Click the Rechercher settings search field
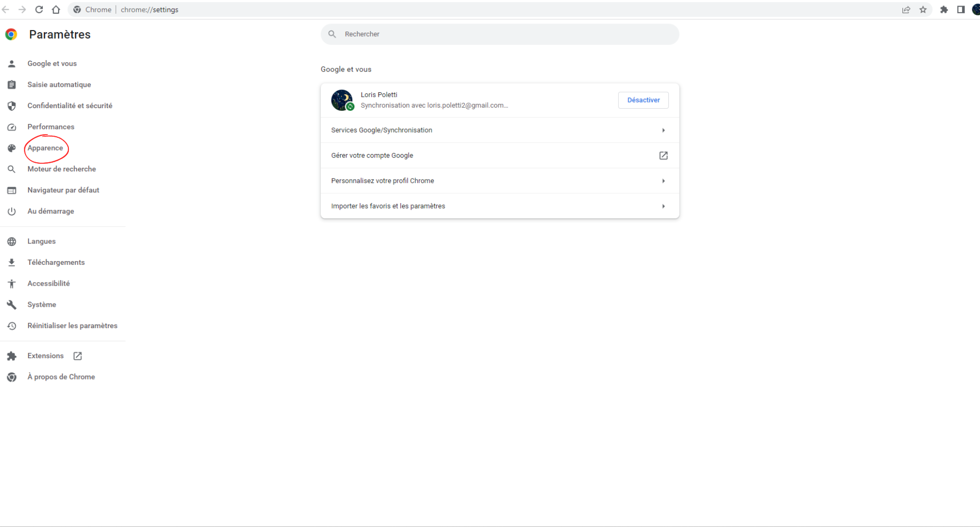Screen dimensions: 980x527 point(500,34)
